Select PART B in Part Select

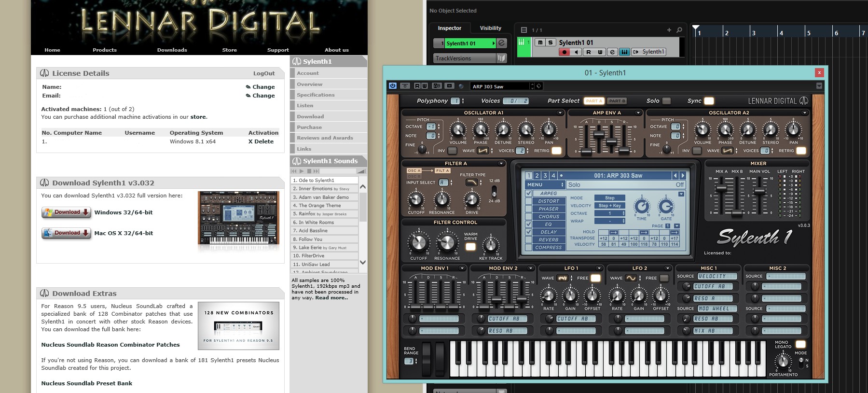616,101
